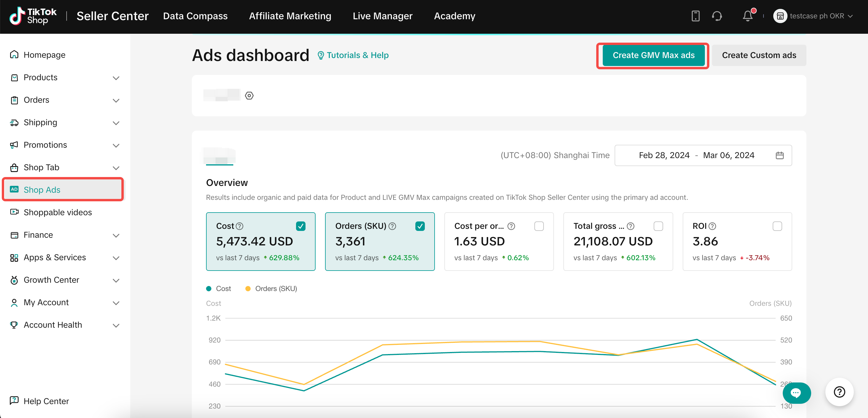Click the ROI info question mark icon
The width and height of the screenshot is (868, 418).
click(712, 226)
